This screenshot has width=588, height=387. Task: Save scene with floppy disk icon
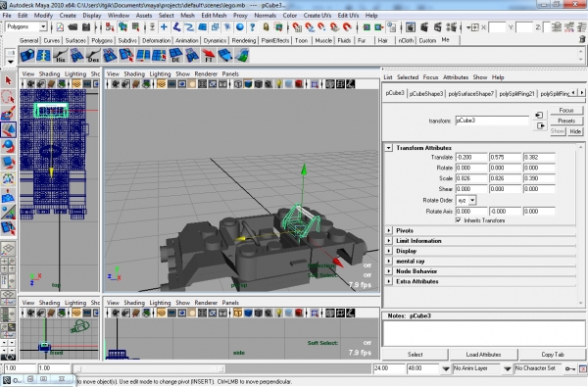[86, 27]
